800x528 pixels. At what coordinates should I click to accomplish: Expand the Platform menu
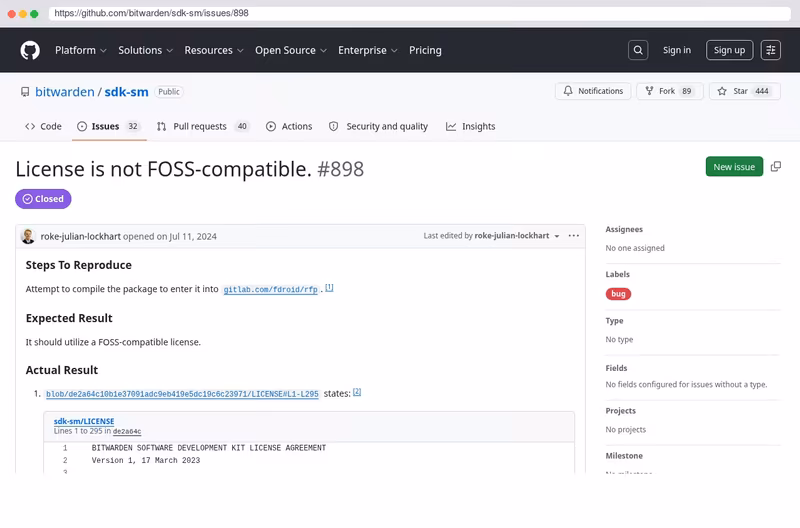tap(81, 51)
